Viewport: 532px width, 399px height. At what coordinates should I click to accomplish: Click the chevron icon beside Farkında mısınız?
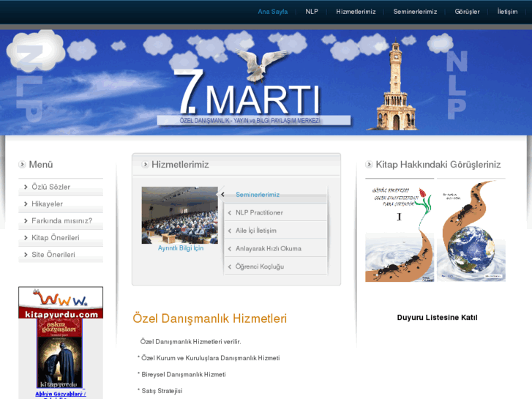tap(26, 220)
